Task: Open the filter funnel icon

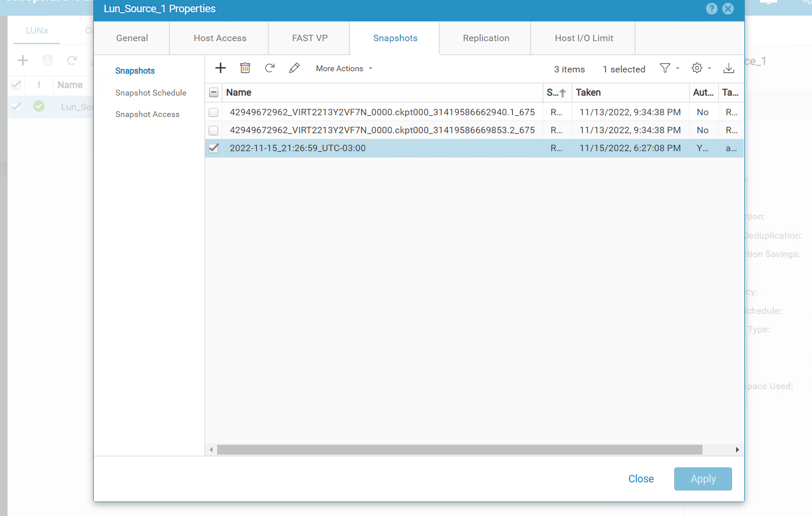Action: click(x=665, y=68)
